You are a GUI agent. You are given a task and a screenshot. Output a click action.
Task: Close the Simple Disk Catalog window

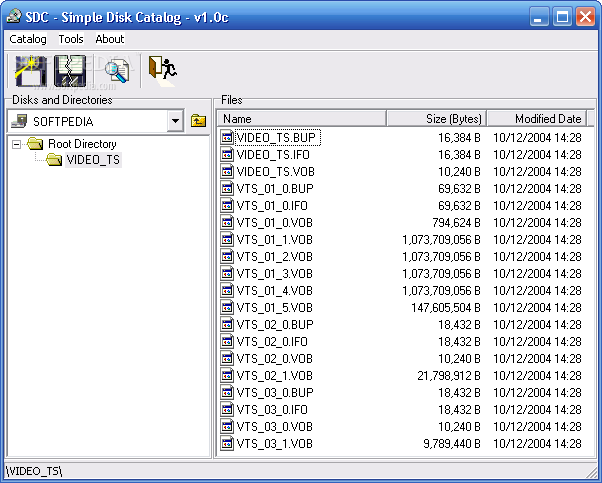(585, 17)
